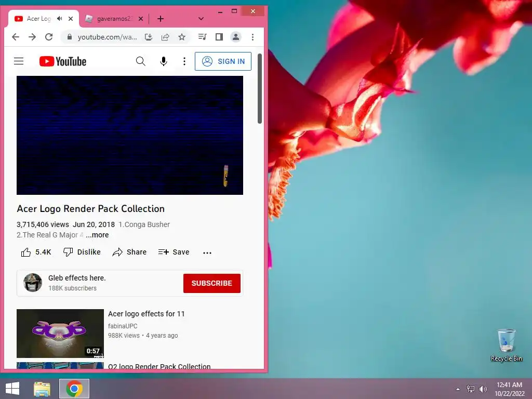Go back with the browser back arrow

pos(16,37)
